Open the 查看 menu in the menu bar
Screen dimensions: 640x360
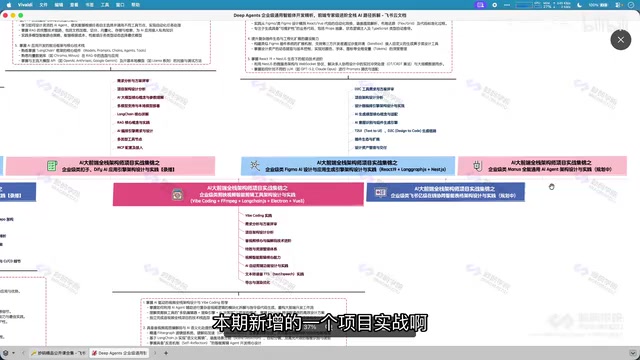74,5
